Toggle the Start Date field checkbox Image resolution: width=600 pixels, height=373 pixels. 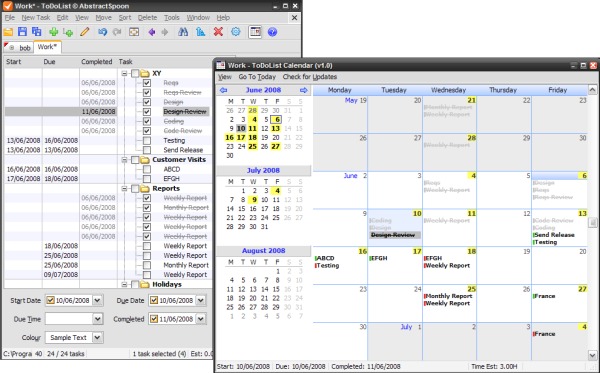[x=50, y=300]
